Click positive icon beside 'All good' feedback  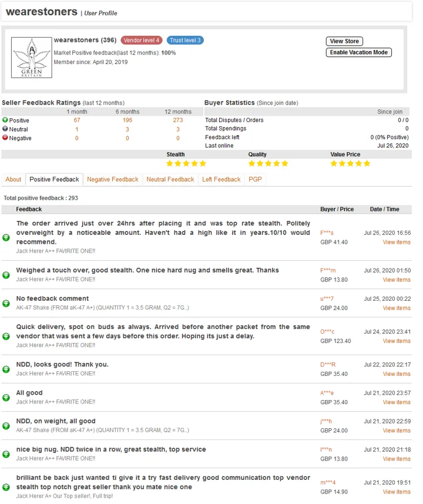6,398
